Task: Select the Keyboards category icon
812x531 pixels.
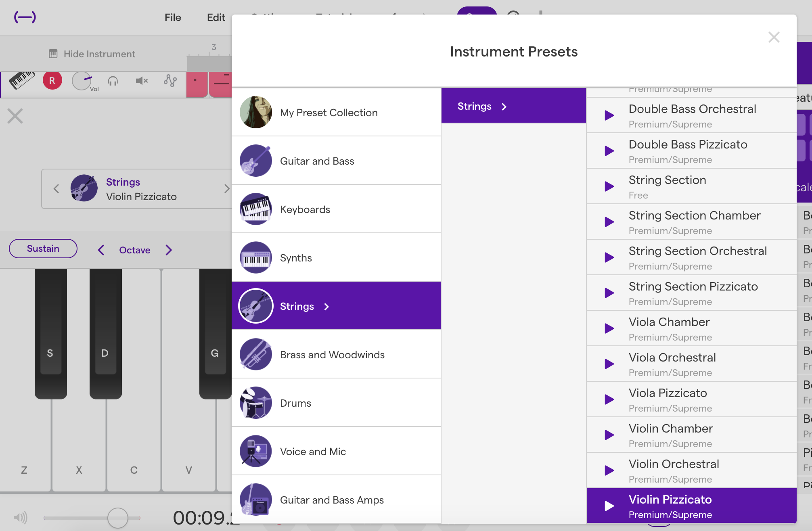Action: coord(256,209)
